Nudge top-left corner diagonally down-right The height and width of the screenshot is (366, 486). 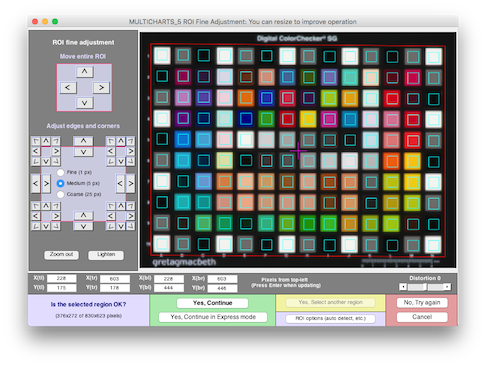coord(56,162)
